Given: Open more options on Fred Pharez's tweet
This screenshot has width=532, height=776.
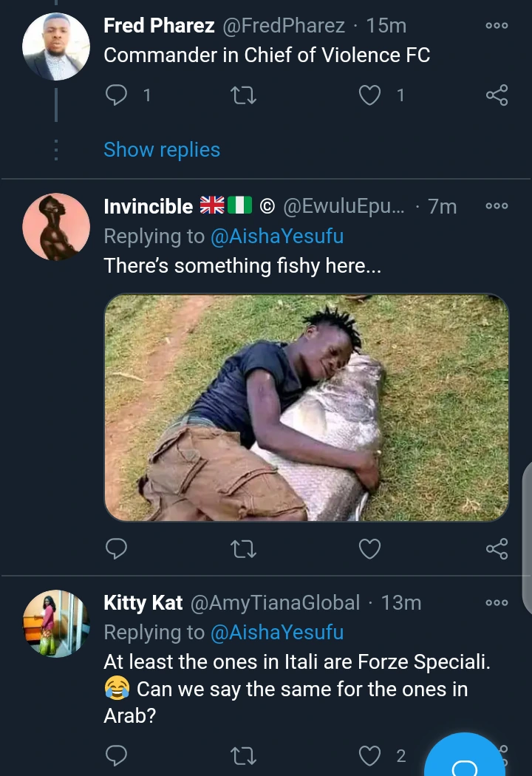Looking at the screenshot, I should tap(497, 26).
